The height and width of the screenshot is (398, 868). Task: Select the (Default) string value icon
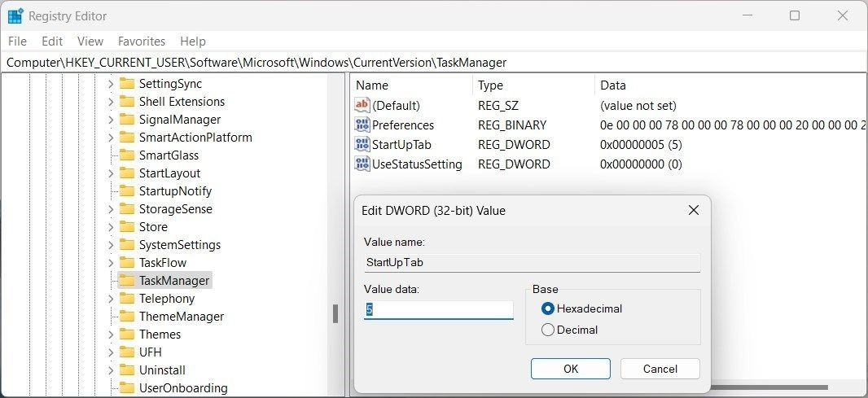tap(362, 105)
